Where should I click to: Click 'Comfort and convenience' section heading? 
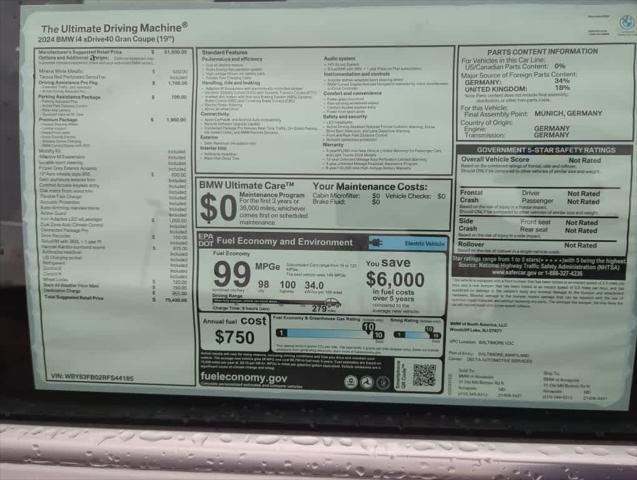point(353,93)
